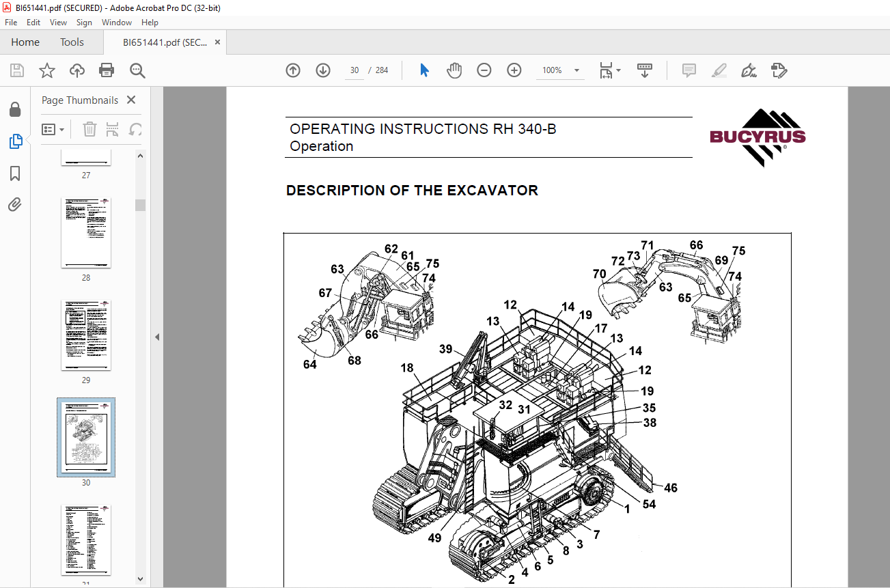Close the Page Thumbnails panel

pyautogui.click(x=131, y=100)
